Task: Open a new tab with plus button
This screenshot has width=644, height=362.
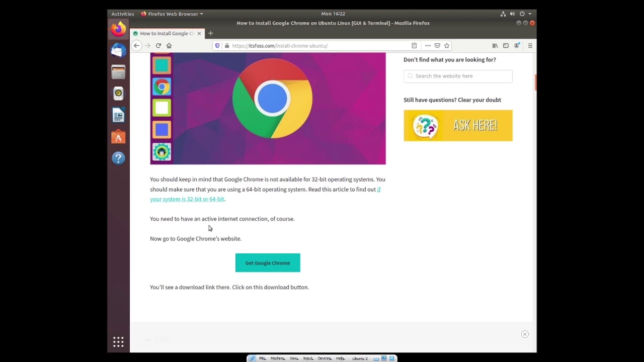Action: 210,34
